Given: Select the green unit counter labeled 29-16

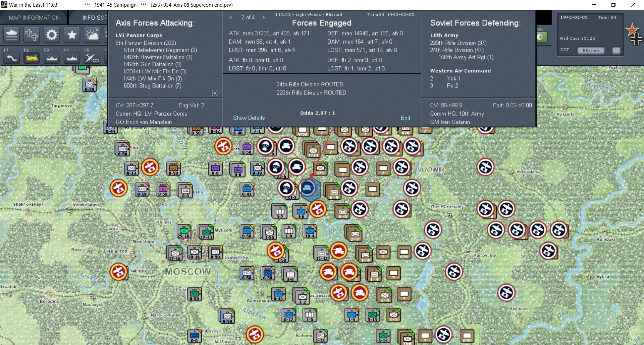Looking at the screenshot, I should tap(184, 231).
